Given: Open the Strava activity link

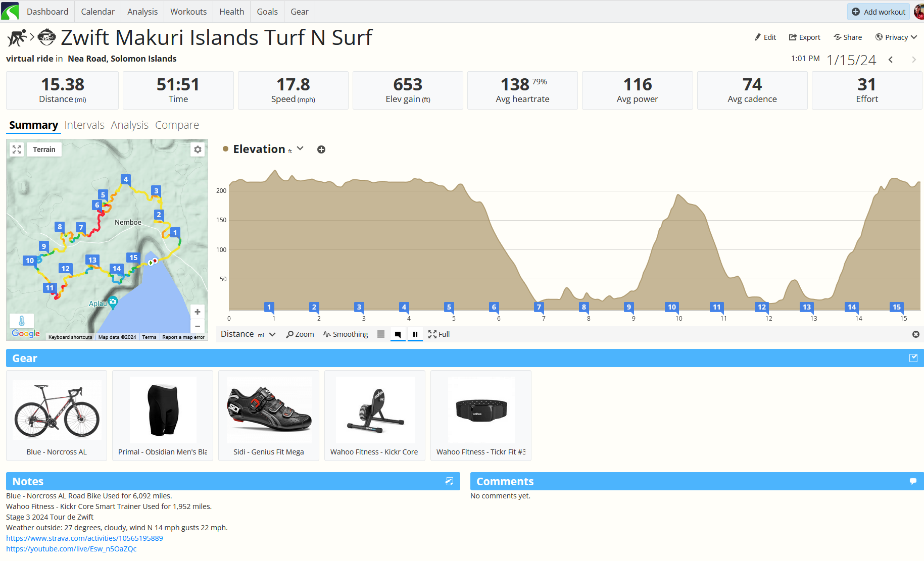Looking at the screenshot, I should [84, 538].
